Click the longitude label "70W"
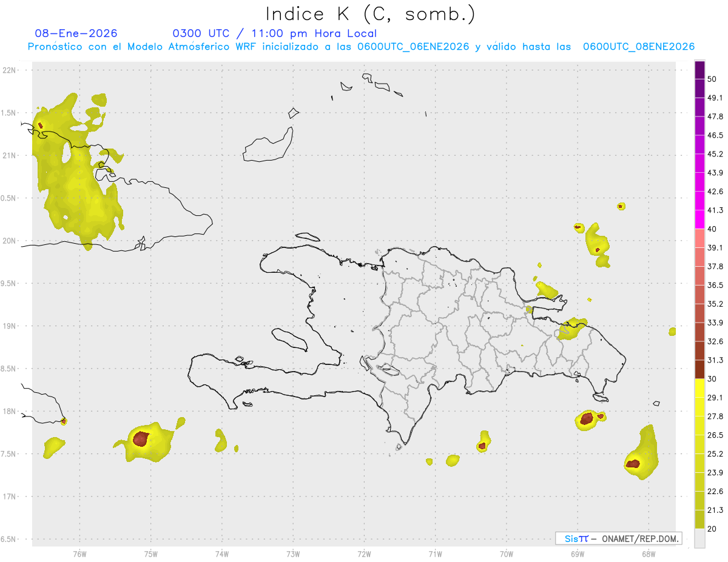This screenshot has width=728, height=562. pos(507,554)
